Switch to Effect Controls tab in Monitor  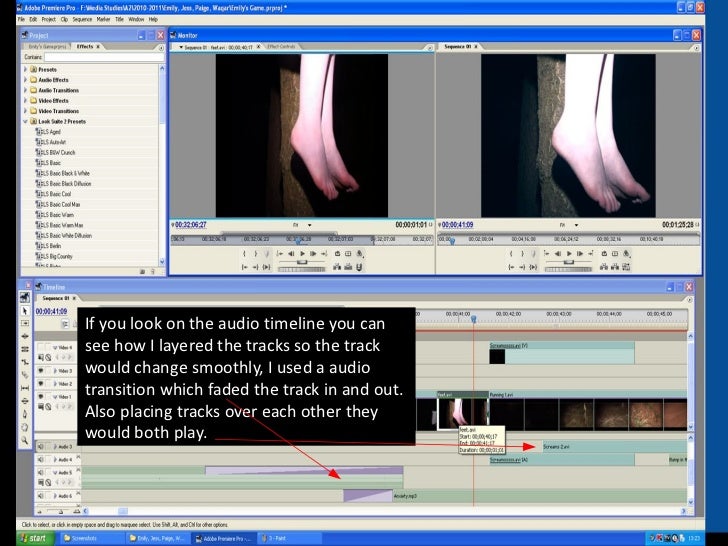[281, 46]
